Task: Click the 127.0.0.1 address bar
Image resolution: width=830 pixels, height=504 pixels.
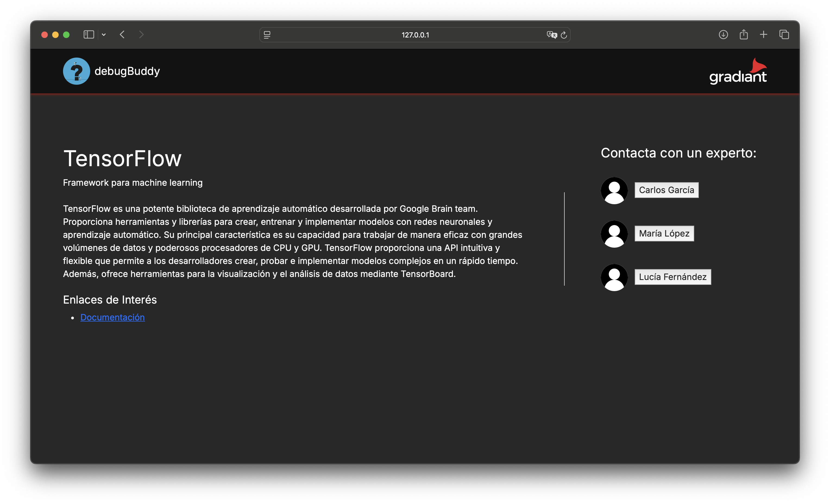Action: pos(415,35)
